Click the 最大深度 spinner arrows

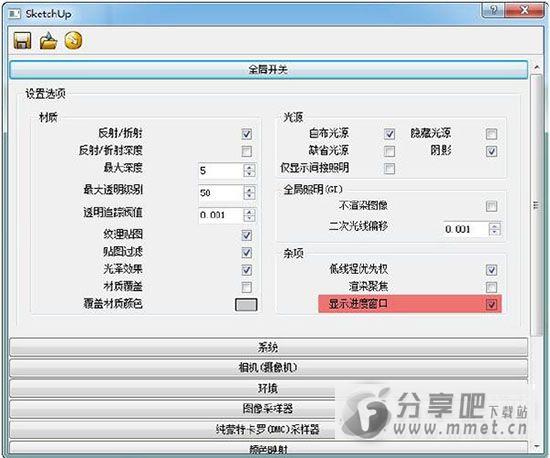pyautogui.click(x=249, y=171)
